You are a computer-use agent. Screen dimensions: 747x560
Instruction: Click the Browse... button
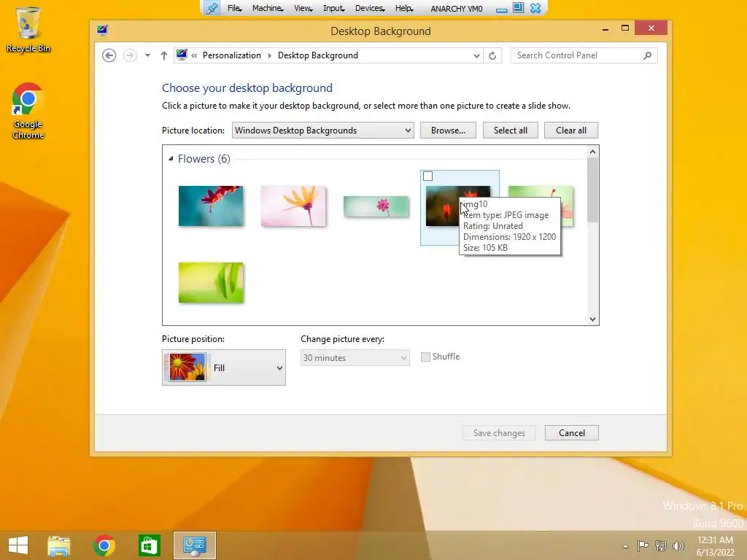[449, 131]
